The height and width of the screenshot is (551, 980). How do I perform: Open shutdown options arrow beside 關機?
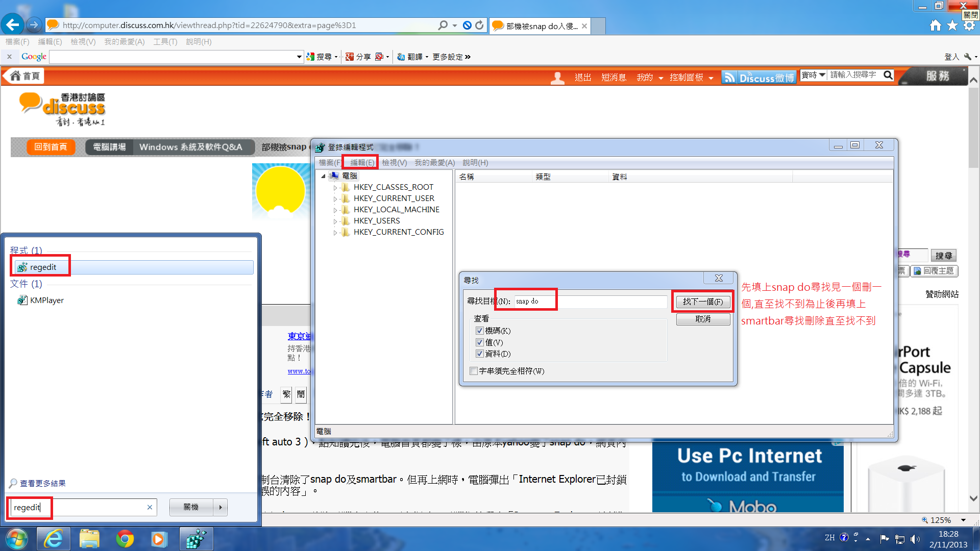click(220, 507)
